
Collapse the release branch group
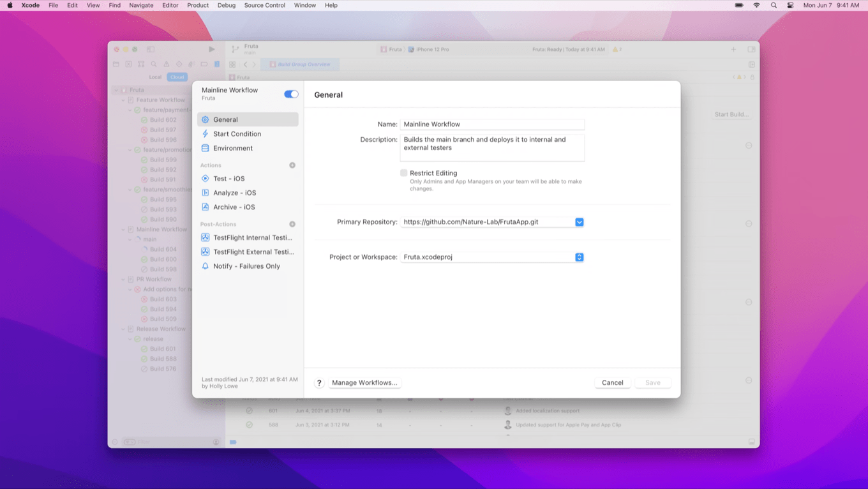[x=130, y=339]
